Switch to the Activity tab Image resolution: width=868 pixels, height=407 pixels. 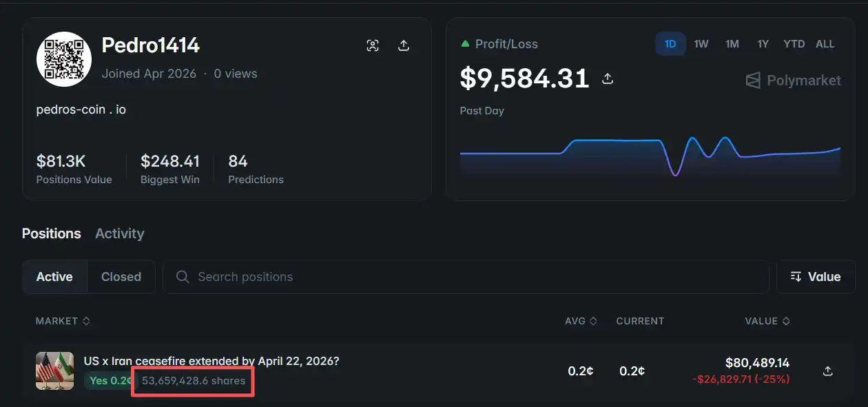coord(119,233)
